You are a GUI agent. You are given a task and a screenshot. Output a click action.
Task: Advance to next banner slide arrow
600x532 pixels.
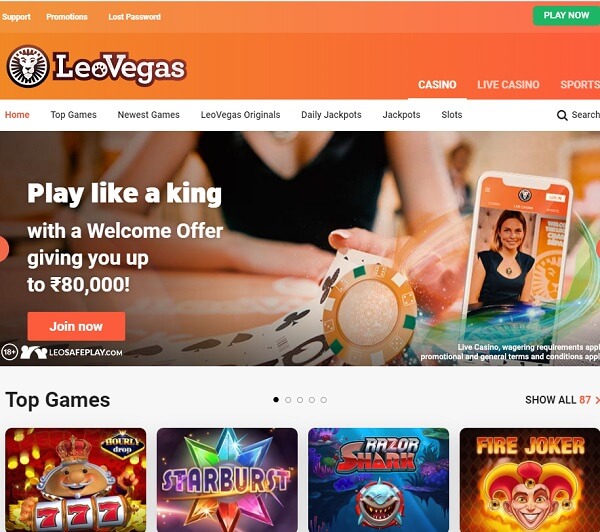click(x=597, y=249)
